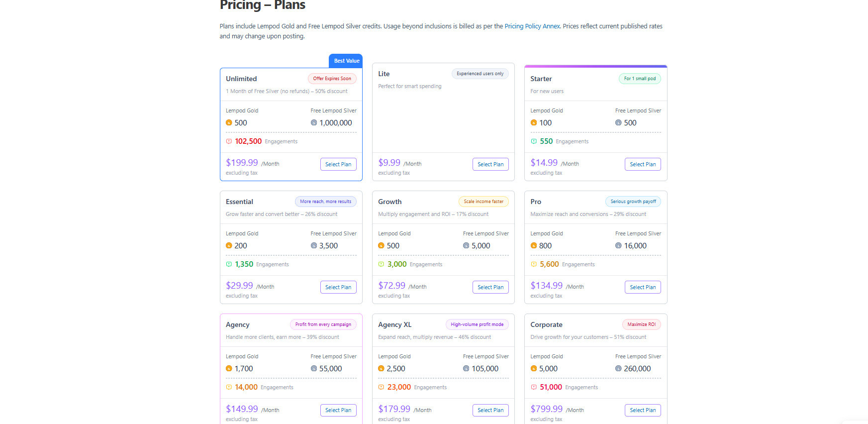
Task: Click the Pro plan engagements icon
Action: (534, 264)
